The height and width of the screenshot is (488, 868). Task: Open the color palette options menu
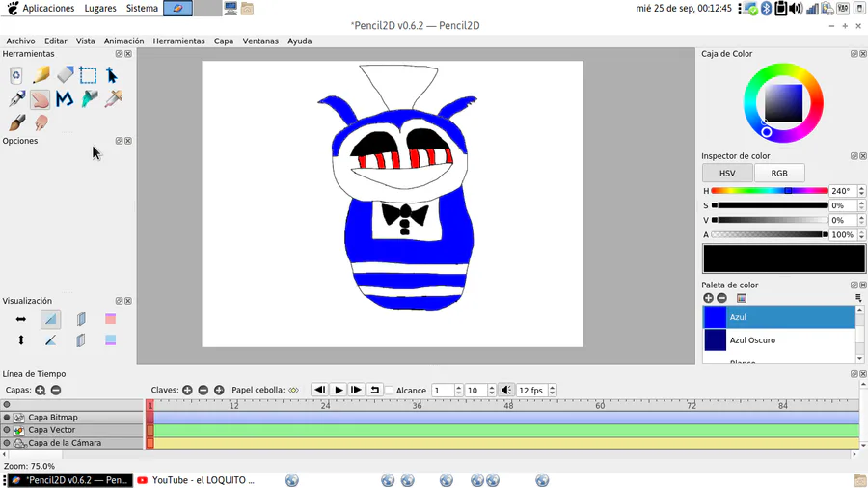click(857, 299)
